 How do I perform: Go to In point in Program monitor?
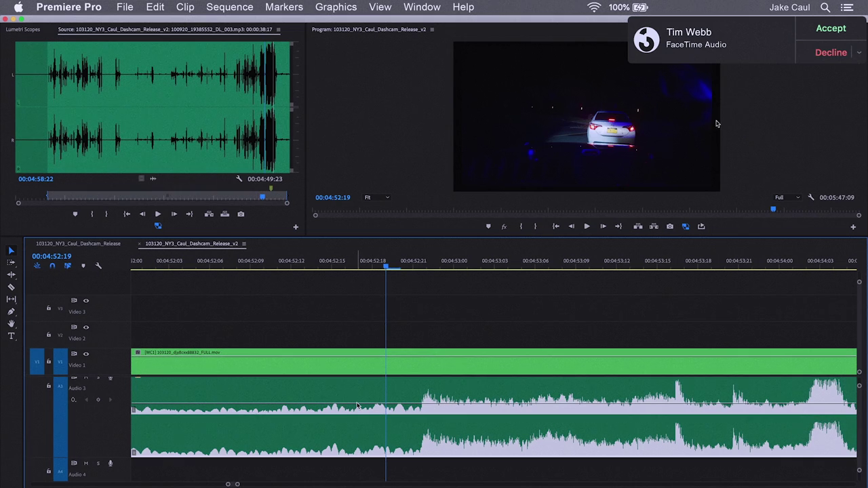pyautogui.click(x=555, y=226)
